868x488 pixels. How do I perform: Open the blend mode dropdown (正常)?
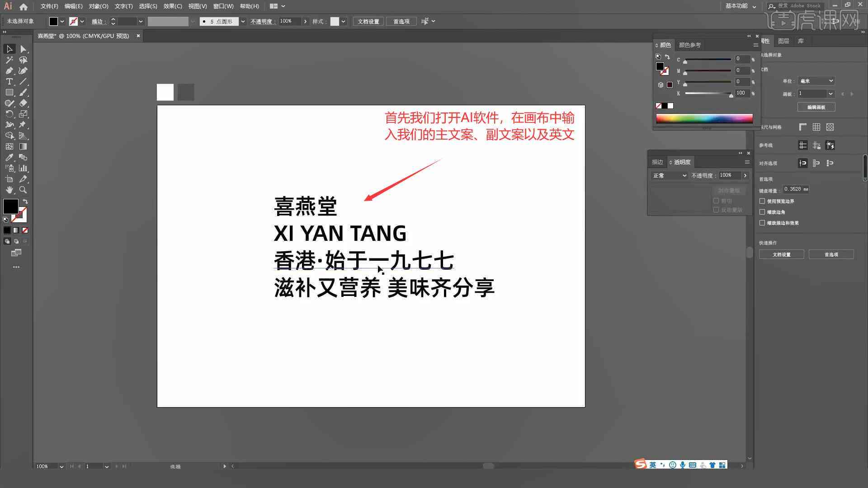click(668, 175)
